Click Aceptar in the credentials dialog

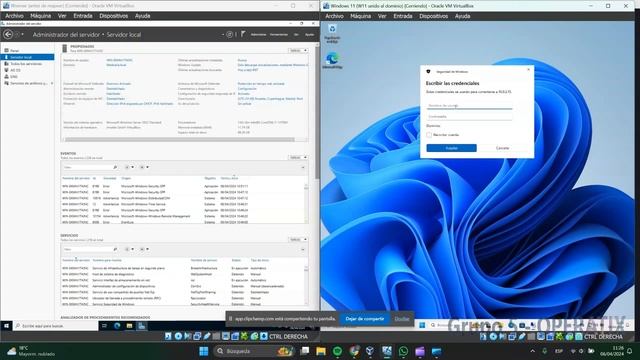(x=451, y=148)
